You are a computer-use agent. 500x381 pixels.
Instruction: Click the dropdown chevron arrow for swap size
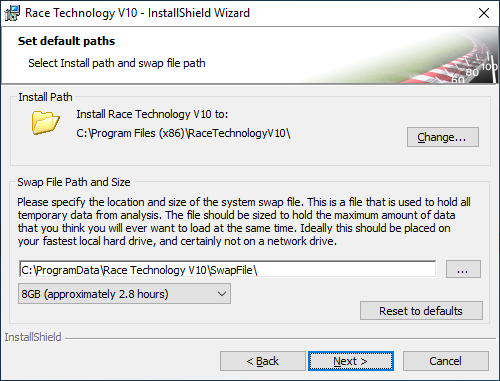pyautogui.click(x=222, y=294)
